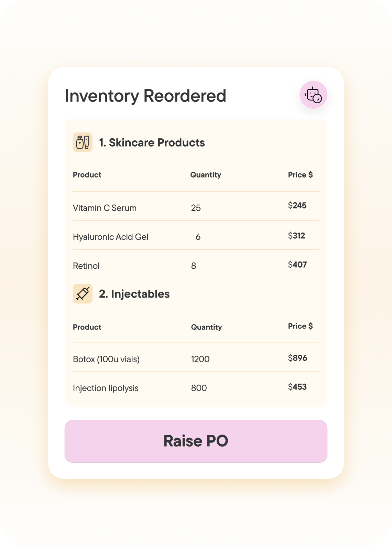Click Vitamin C Serum quantity 25

tap(196, 208)
